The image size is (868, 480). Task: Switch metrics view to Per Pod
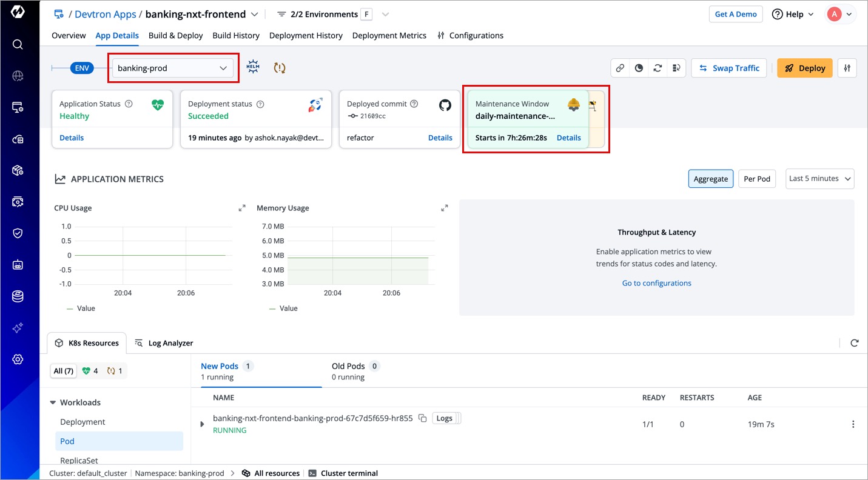click(x=756, y=179)
